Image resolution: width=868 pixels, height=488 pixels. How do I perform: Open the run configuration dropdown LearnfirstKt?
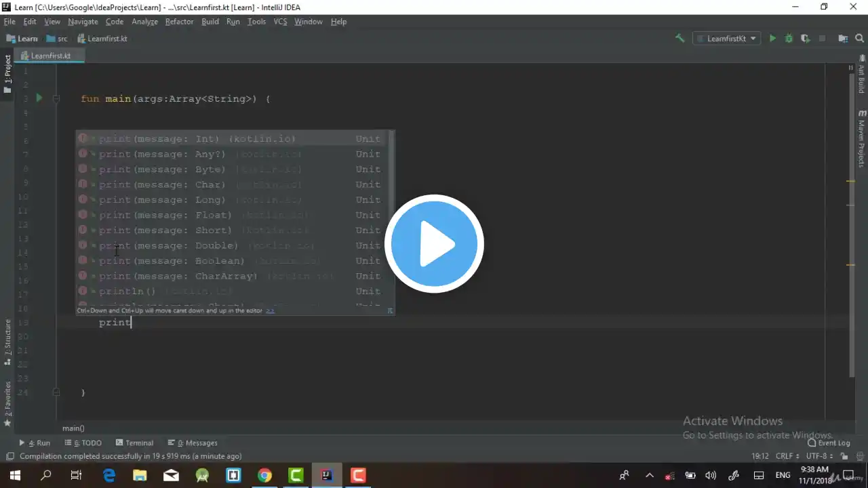coord(727,39)
